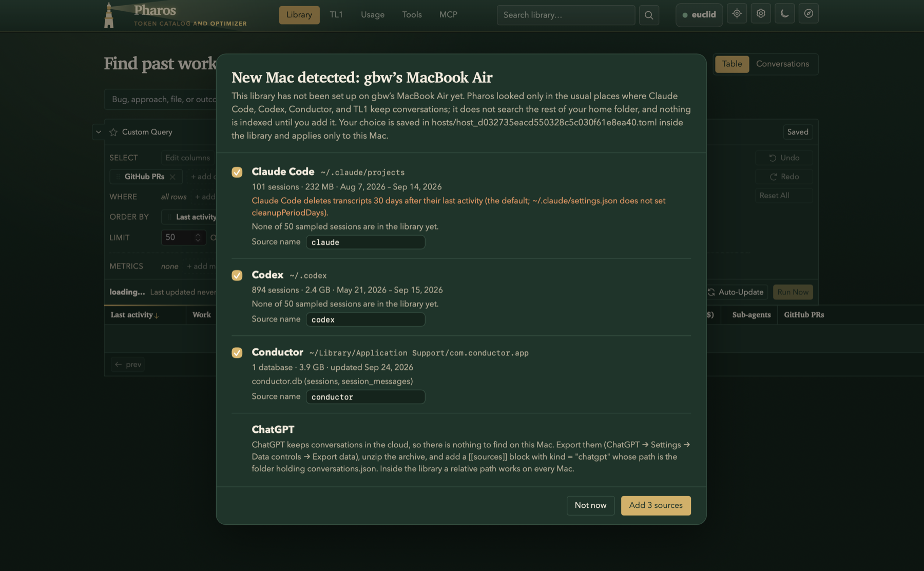Focus the Search library input field
Screen dimensions: 924x571
click(x=566, y=15)
